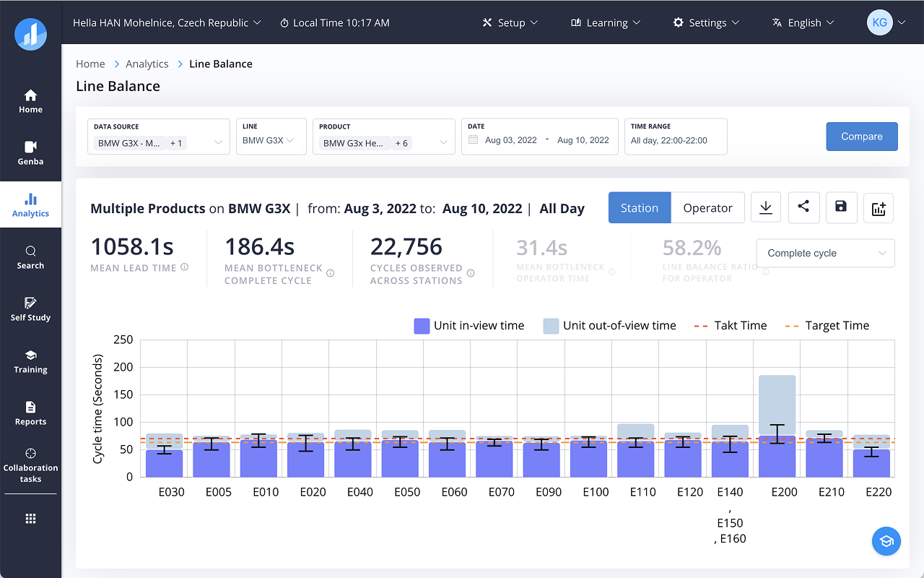Open the Learning menu in top bar
This screenshot has width=924, height=578.
click(x=606, y=22)
